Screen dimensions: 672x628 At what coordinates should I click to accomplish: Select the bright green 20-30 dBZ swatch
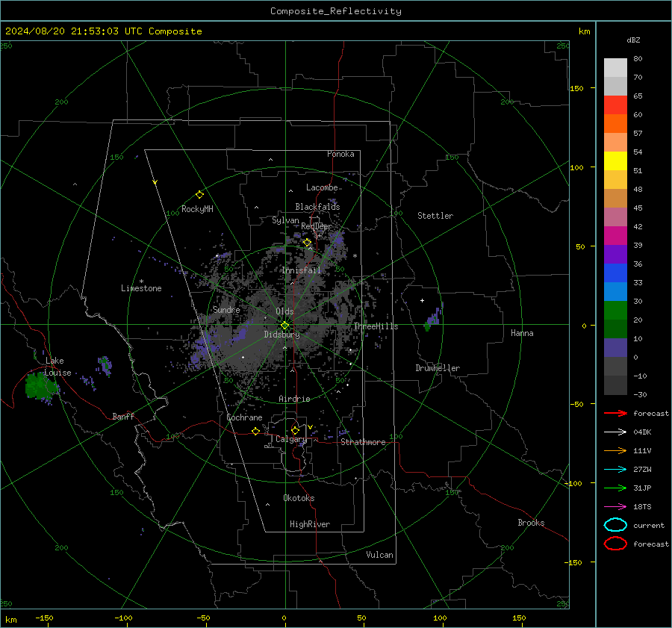click(x=615, y=311)
